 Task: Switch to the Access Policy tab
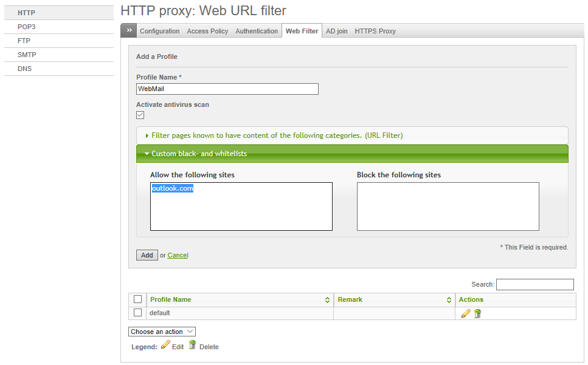click(207, 31)
